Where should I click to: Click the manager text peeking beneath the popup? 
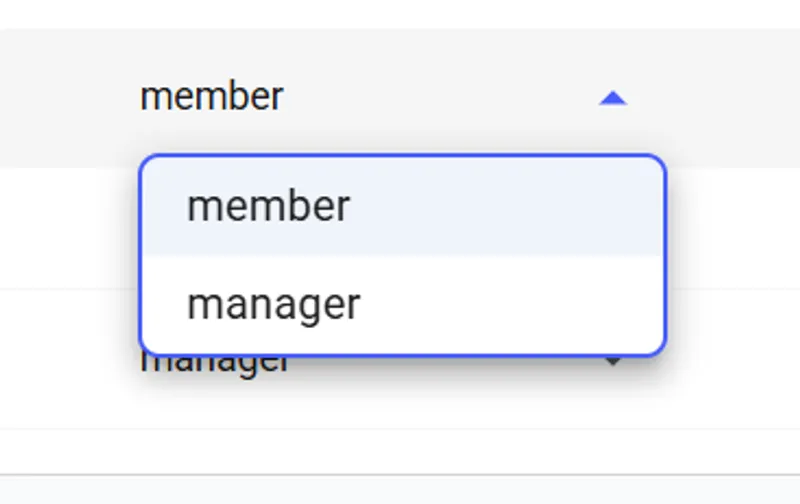(214, 363)
